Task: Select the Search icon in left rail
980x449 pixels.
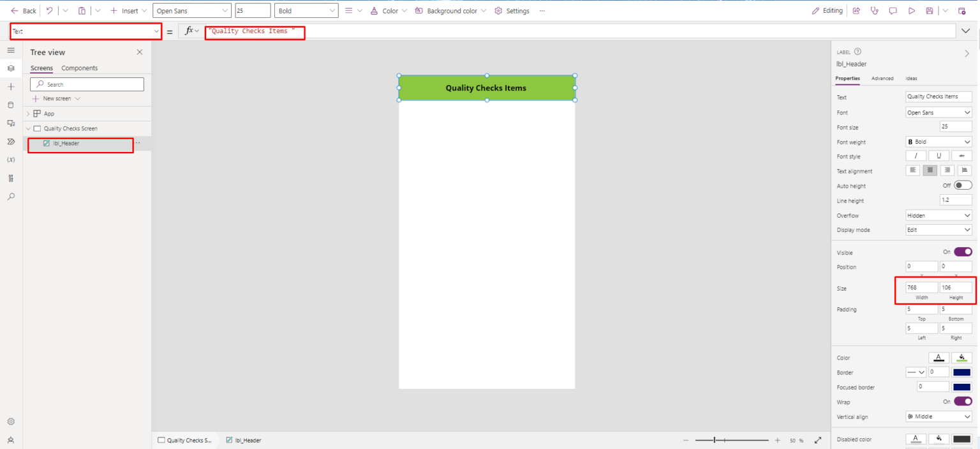Action: (11, 196)
